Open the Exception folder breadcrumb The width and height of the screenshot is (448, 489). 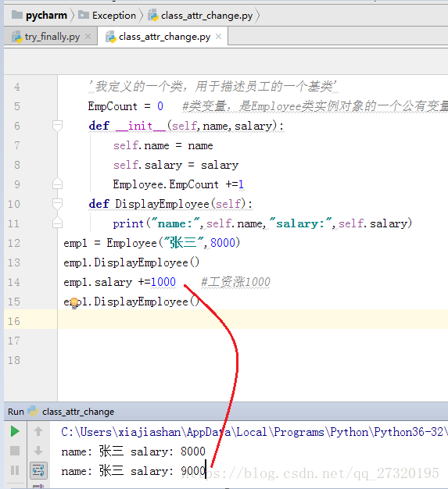point(107,16)
